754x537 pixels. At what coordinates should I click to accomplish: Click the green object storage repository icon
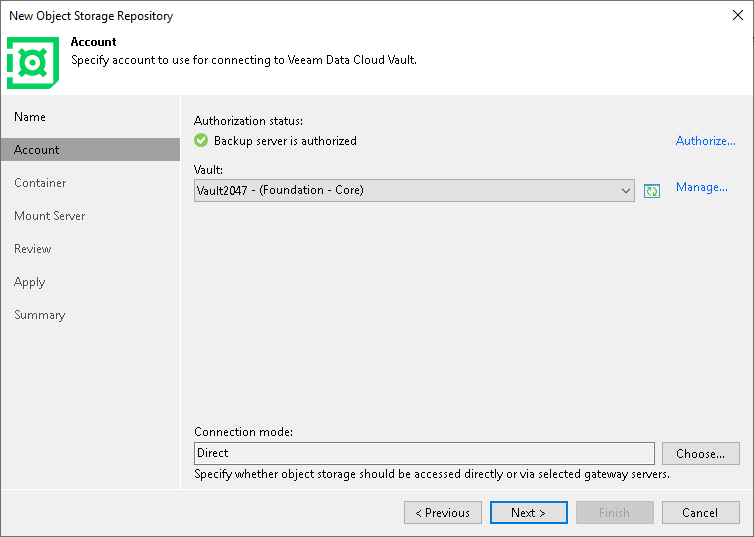coord(33,62)
